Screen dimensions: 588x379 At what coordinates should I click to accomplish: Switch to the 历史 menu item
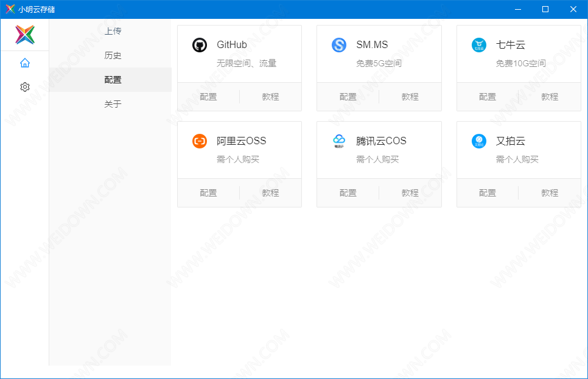113,55
